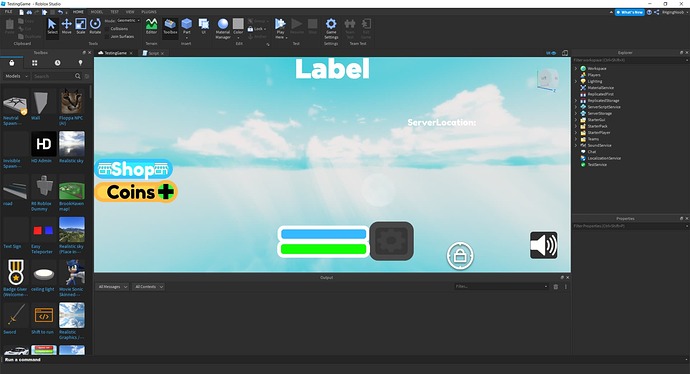Open Game Settings

331,29
